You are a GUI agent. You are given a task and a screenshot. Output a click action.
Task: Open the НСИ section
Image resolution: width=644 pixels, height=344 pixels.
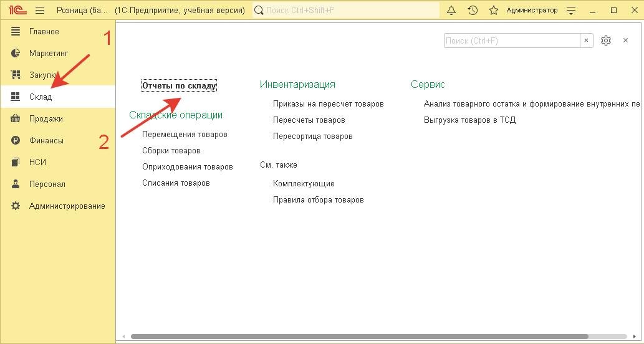click(x=57, y=162)
